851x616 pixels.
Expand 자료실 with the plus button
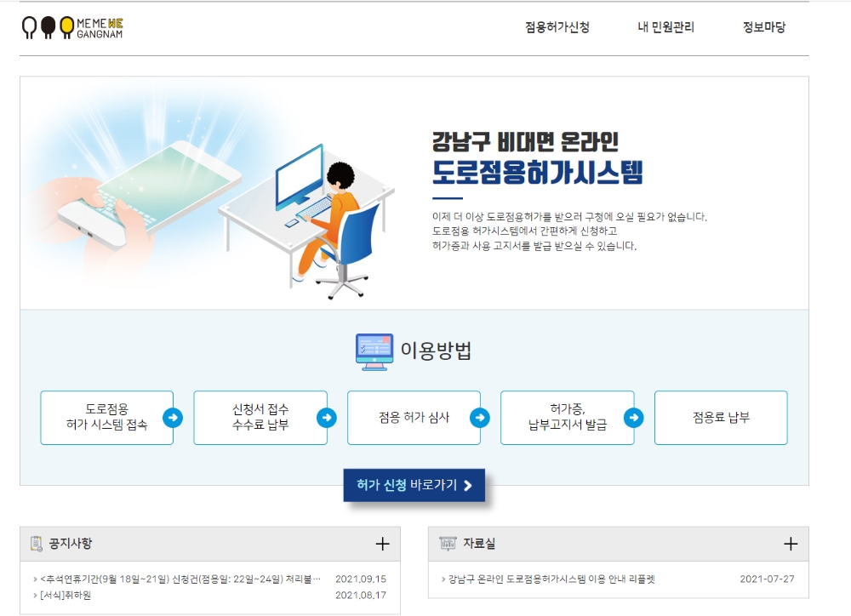click(x=791, y=543)
